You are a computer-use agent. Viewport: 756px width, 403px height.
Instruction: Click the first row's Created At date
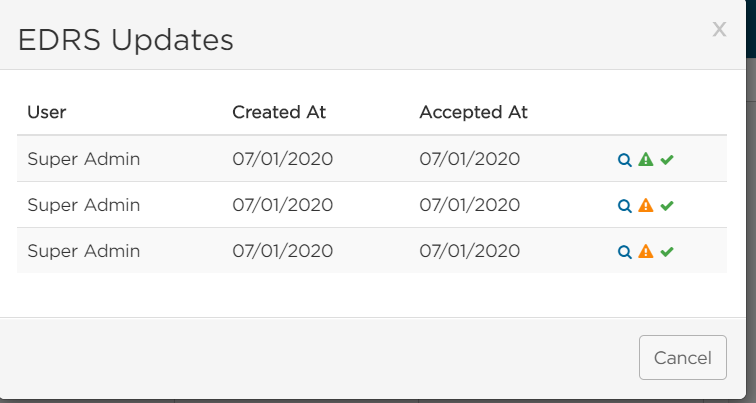[x=283, y=159]
